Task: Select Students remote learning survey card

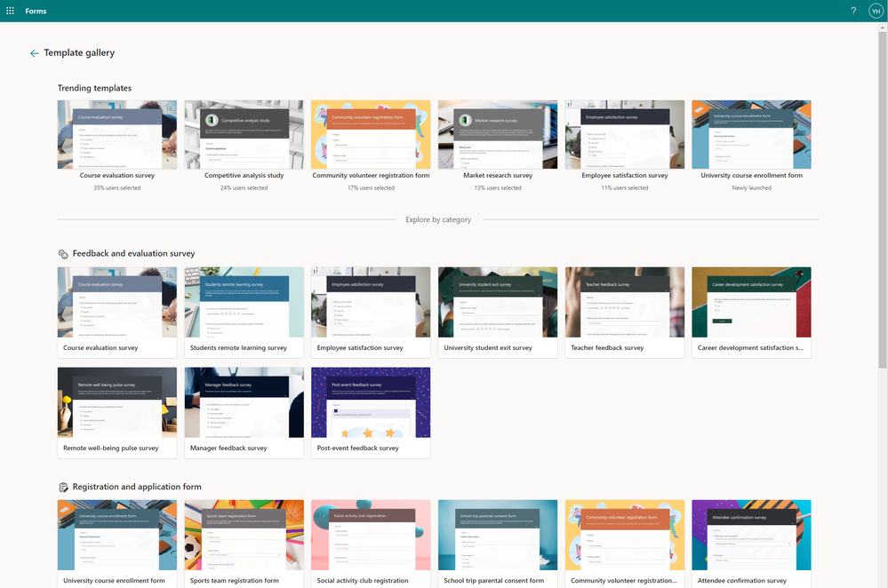Action: point(244,313)
